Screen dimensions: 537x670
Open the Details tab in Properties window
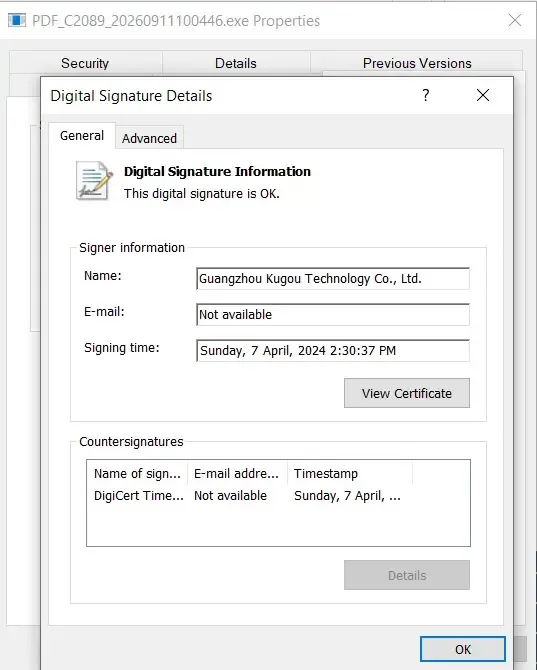coord(236,63)
